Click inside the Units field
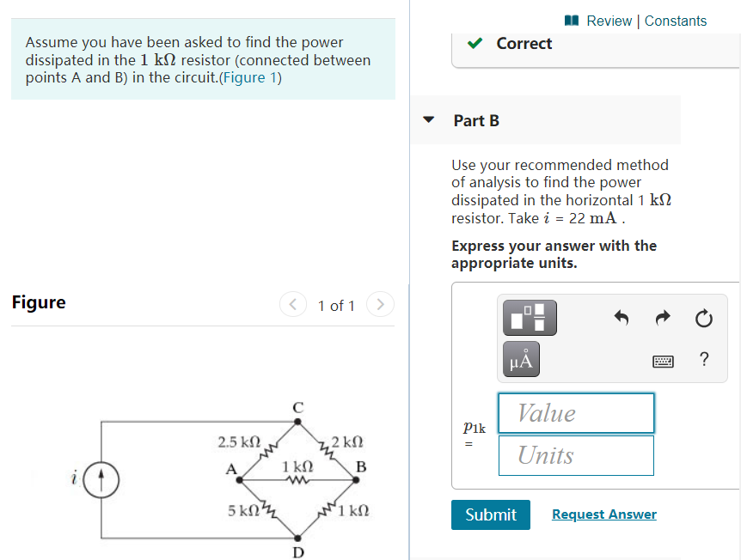Viewport: 741px width, 560px height. [575, 455]
